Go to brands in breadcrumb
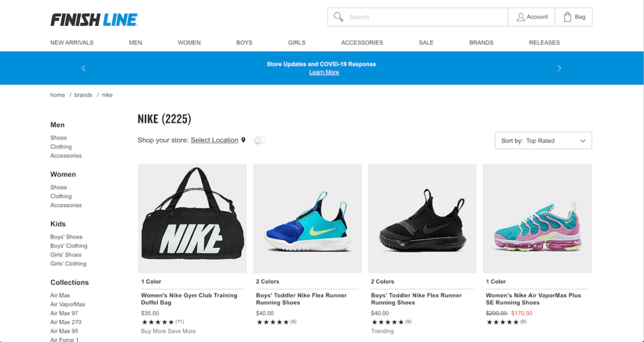Screen dimensions: 644x342 point(84,95)
